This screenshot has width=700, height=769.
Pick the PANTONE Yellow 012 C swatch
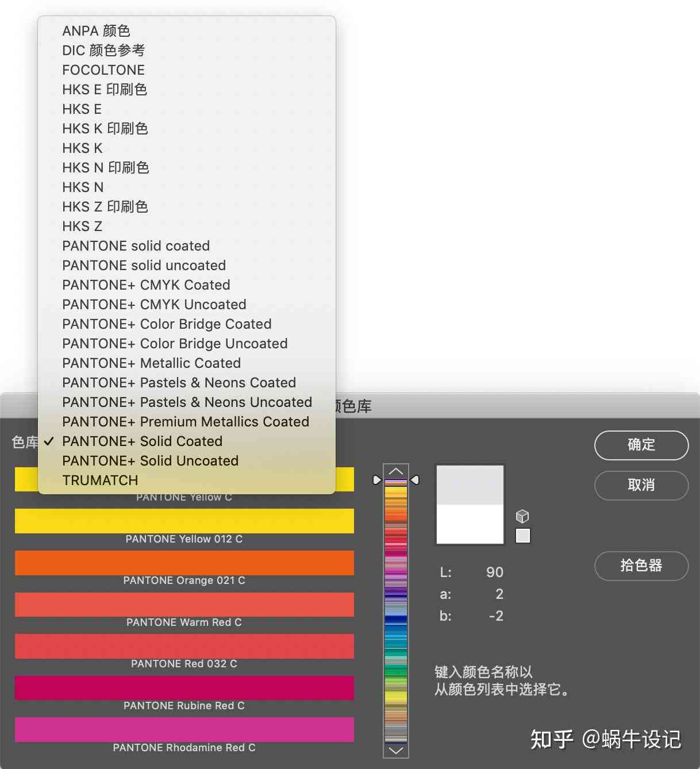[184, 521]
